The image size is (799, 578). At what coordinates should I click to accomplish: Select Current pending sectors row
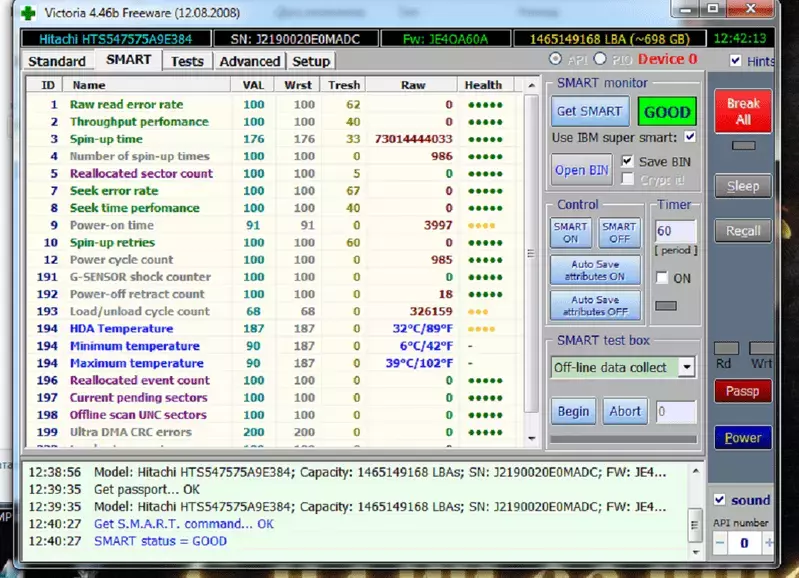tap(275, 398)
